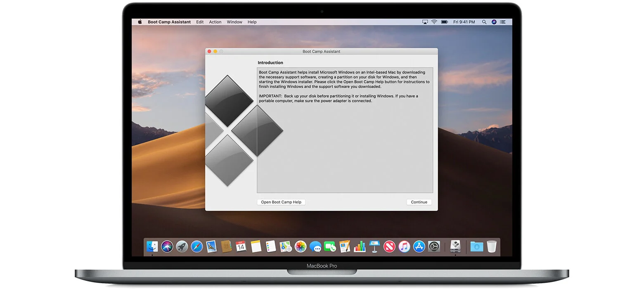The height and width of the screenshot is (289, 644).
Task: Click the Open Boot Camp Help button
Action: coord(281,202)
